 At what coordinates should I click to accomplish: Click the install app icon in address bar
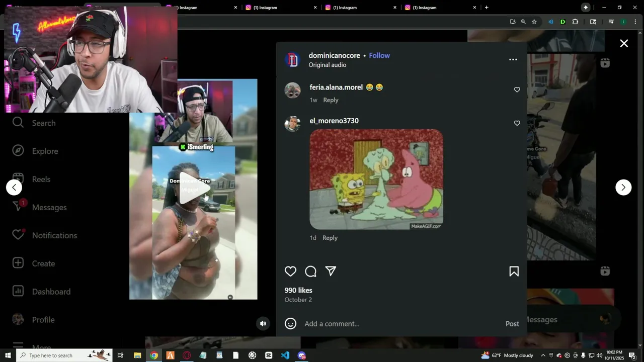coord(512,22)
